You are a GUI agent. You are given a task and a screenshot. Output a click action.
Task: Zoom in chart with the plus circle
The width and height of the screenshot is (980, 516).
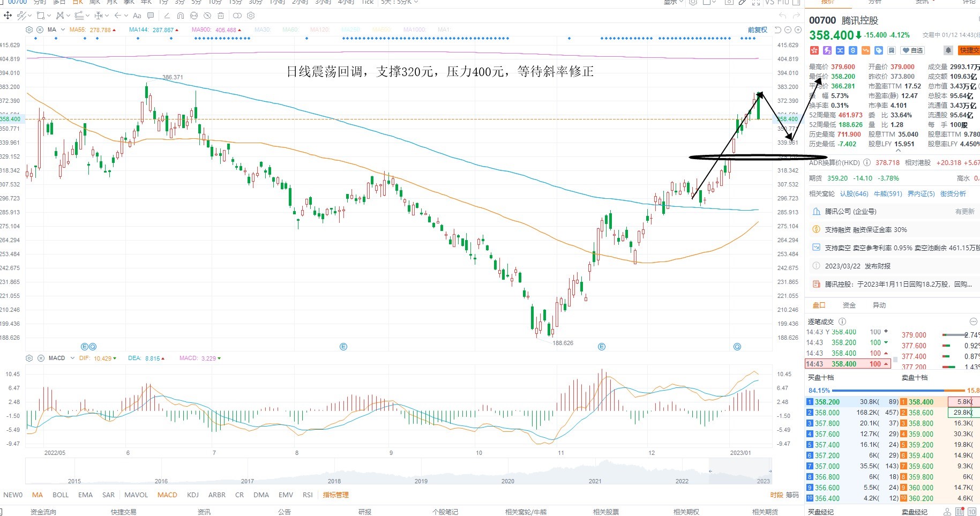click(x=798, y=29)
